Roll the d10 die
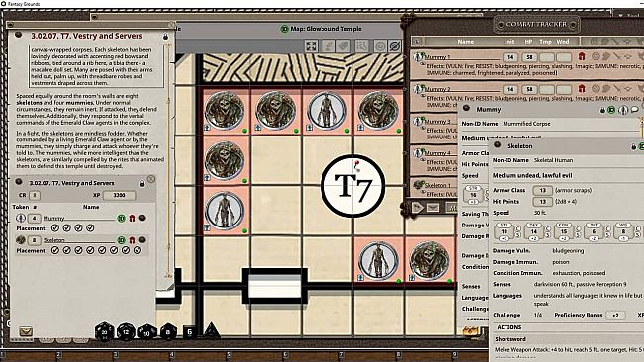The image size is (644, 362). point(147,332)
